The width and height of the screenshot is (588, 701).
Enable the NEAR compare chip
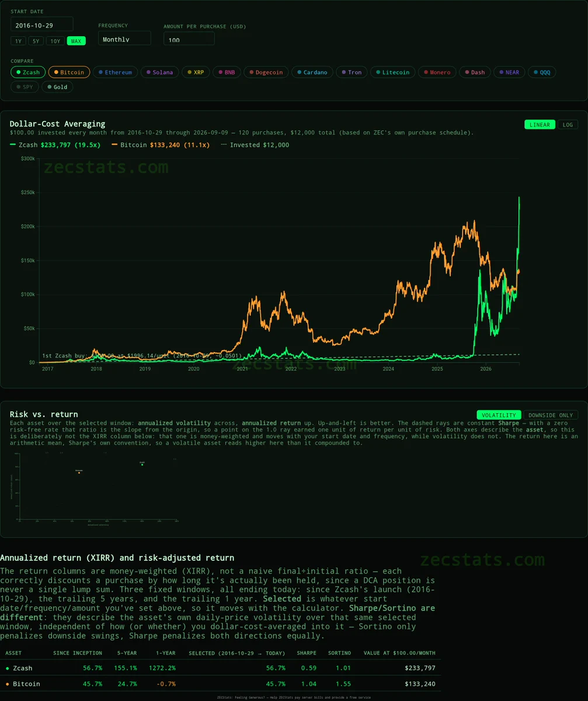point(509,72)
